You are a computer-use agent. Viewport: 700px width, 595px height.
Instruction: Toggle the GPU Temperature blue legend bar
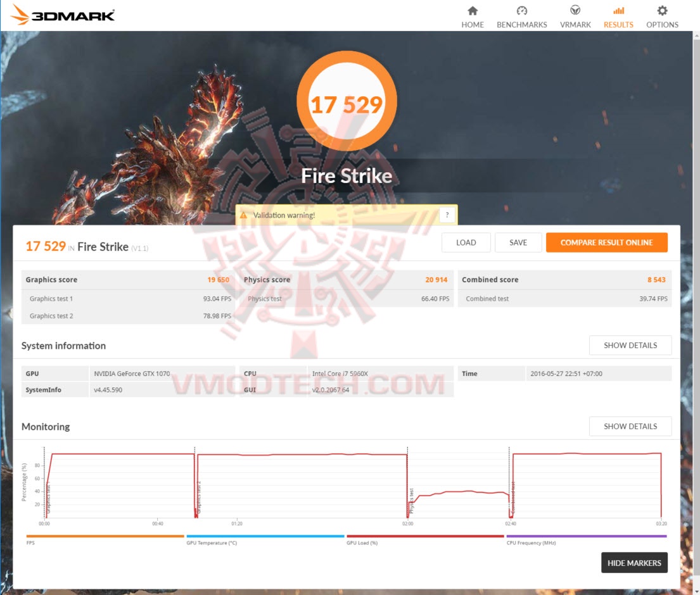[265, 536]
